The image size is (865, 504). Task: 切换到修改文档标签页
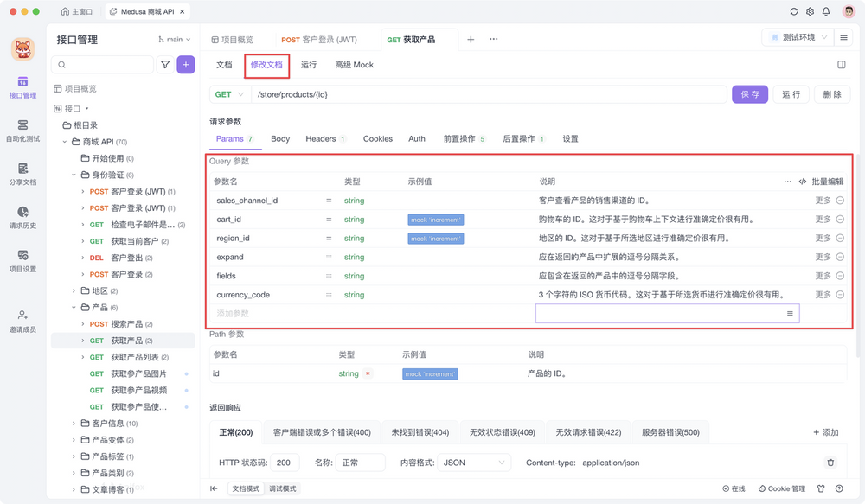click(x=266, y=64)
